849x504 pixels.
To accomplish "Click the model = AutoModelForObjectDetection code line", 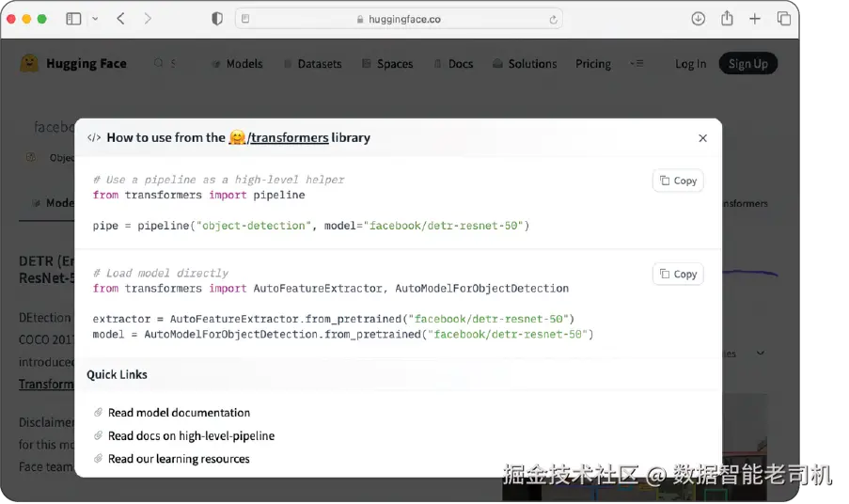I will tap(343, 334).
